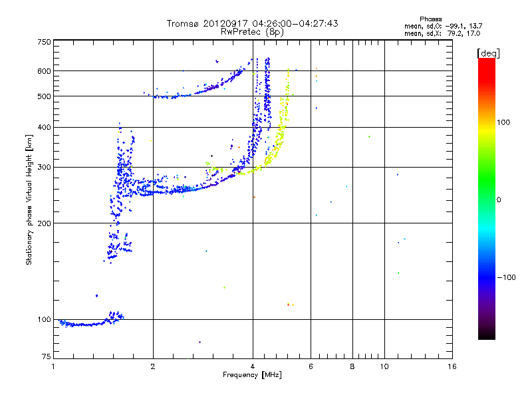Click the y-axis tick label '100'
Screen dimensions: 532x399
(45, 320)
